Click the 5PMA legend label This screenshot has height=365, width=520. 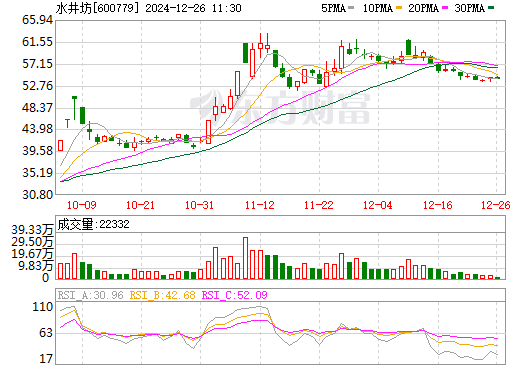pyautogui.click(x=333, y=8)
